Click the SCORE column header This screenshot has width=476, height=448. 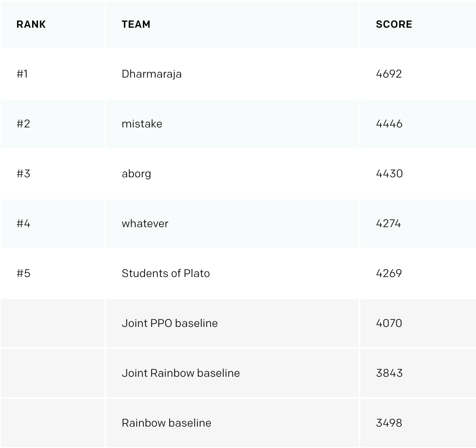(x=394, y=25)
